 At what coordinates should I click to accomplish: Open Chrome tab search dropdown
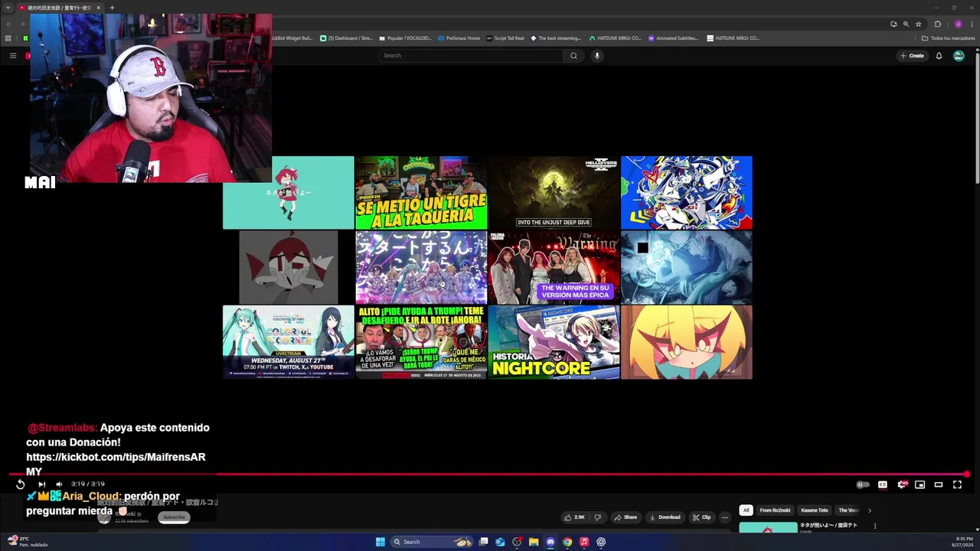point(8,8)
